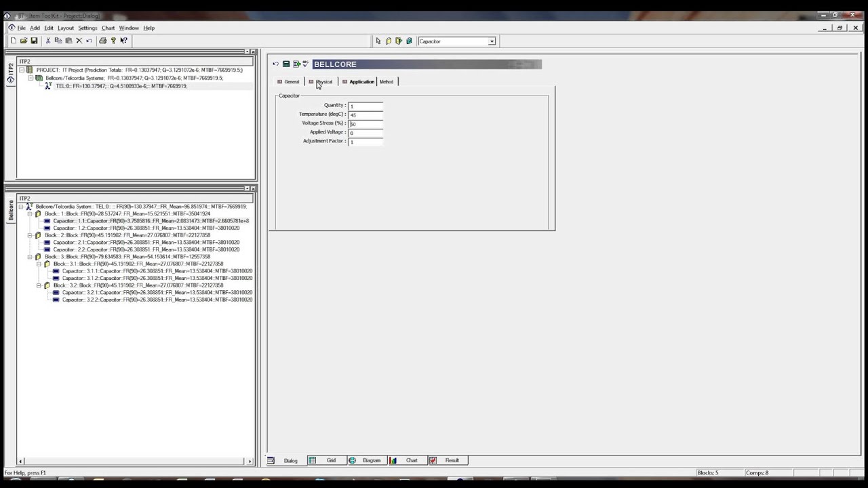Open the Edit menu
Image resolution: width=868 pixels, height=488 pixels.
[x=49, y=28]
